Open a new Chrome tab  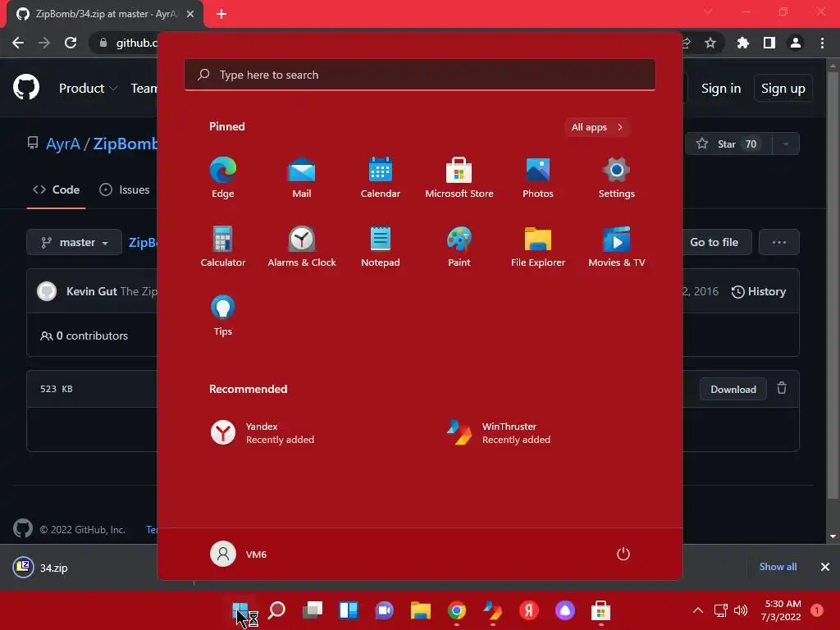221,14
